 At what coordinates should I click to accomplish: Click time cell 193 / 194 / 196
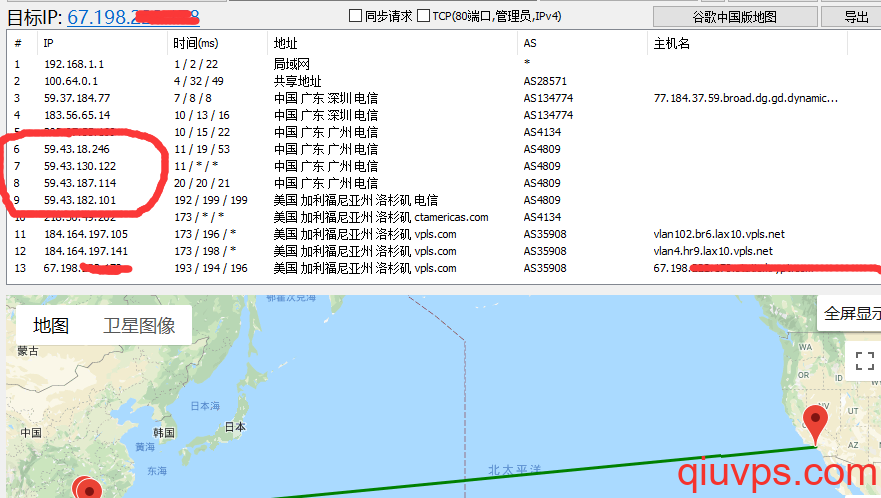point(211,268)
